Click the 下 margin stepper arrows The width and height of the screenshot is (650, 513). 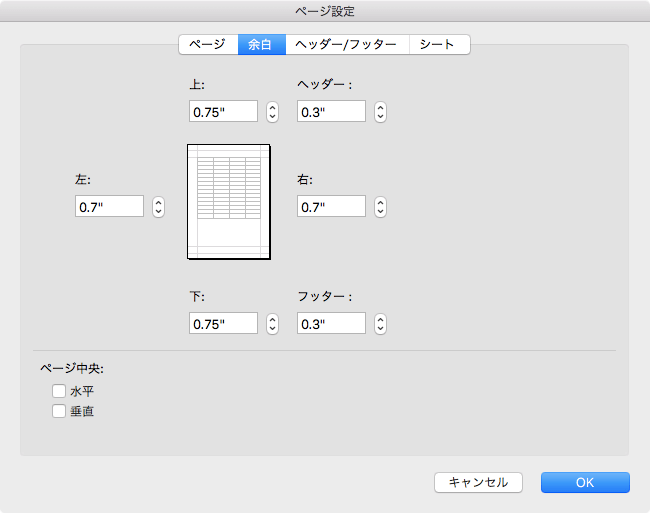click(271, 323)
